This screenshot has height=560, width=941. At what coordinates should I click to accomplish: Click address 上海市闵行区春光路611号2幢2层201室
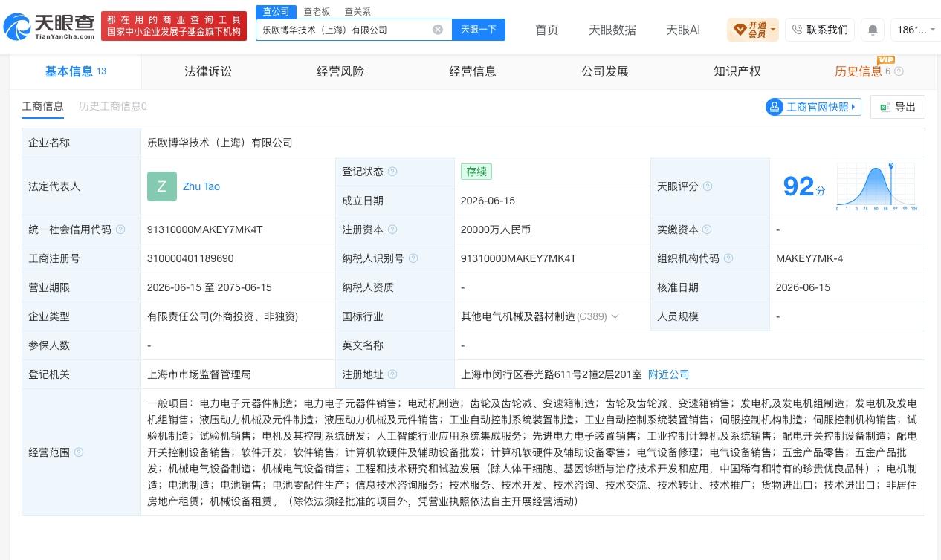[x=552, y=374]
